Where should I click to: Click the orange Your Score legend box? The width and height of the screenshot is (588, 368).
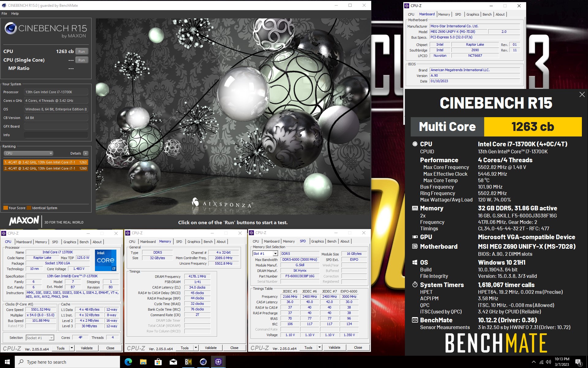(6, 208)
